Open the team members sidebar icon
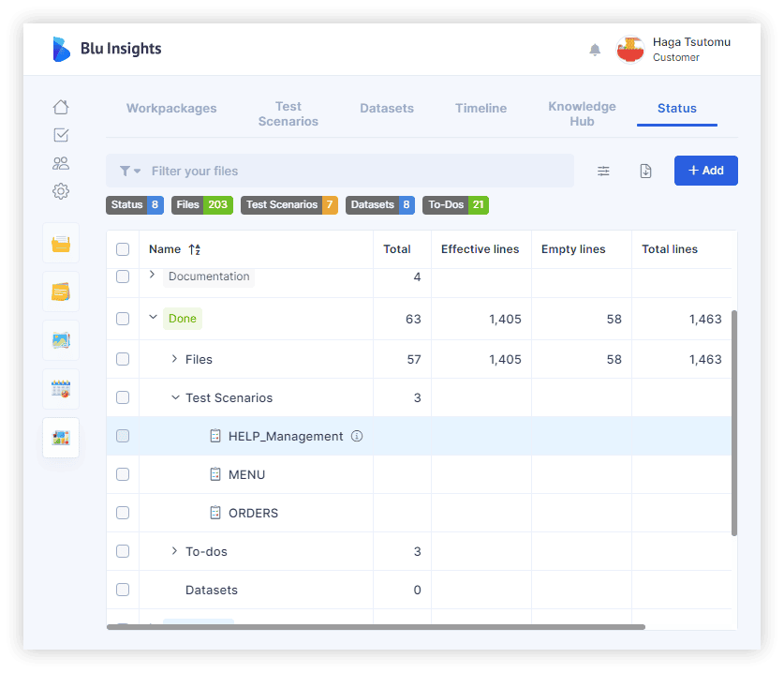The image size is (784, 673). point(61,163)
